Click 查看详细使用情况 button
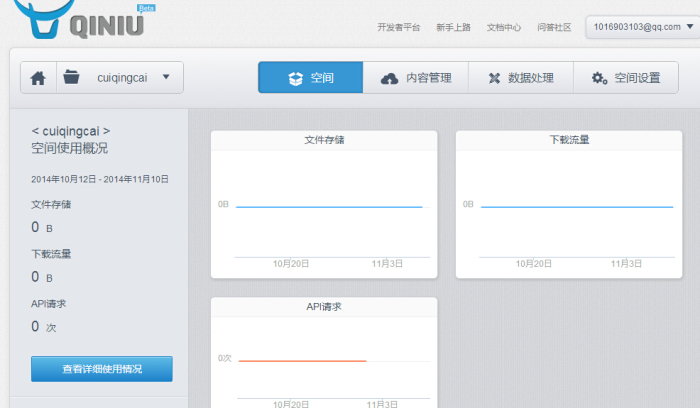This screenshot has width=700, height=408. click(102, 369)
